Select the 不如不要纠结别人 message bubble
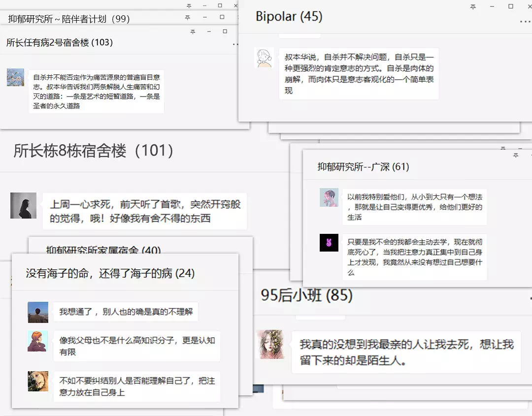The width and height of the screenshot is (532, 416). 137,386
